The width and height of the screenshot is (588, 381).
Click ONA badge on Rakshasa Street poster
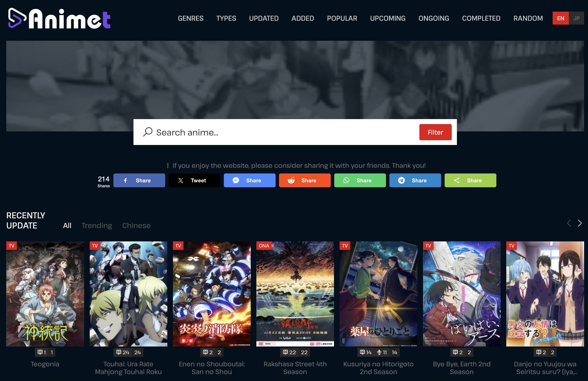pyautogui.click(x=264, y=246)
